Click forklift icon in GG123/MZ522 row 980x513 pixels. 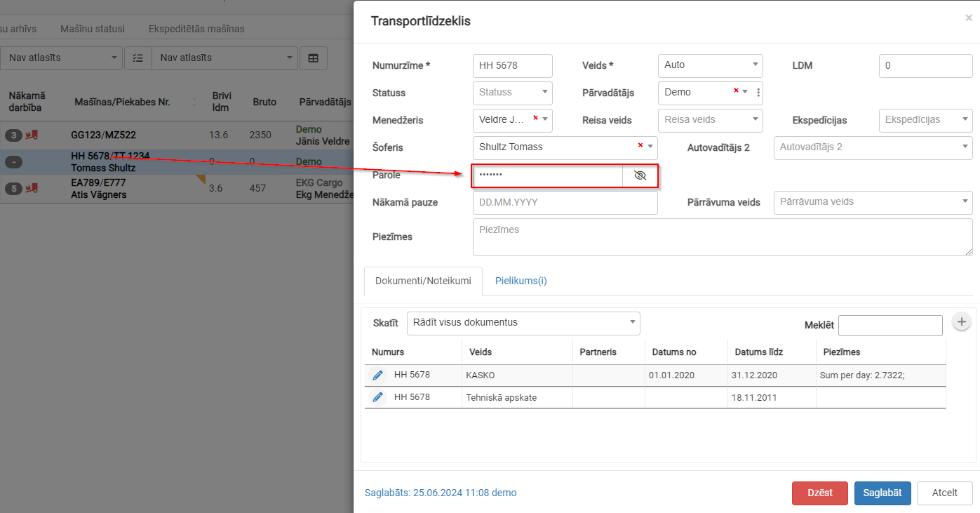pos(32,135)
